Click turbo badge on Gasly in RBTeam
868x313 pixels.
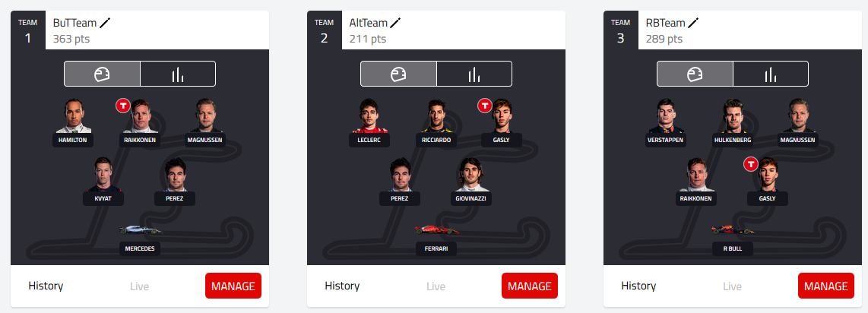pos(751,164)
